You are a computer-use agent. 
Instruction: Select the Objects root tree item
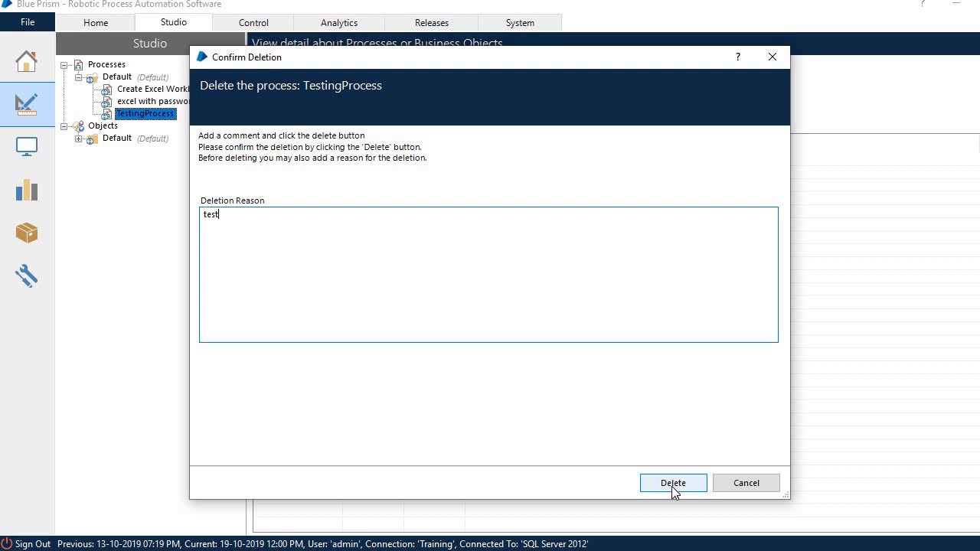click(103, 126)
